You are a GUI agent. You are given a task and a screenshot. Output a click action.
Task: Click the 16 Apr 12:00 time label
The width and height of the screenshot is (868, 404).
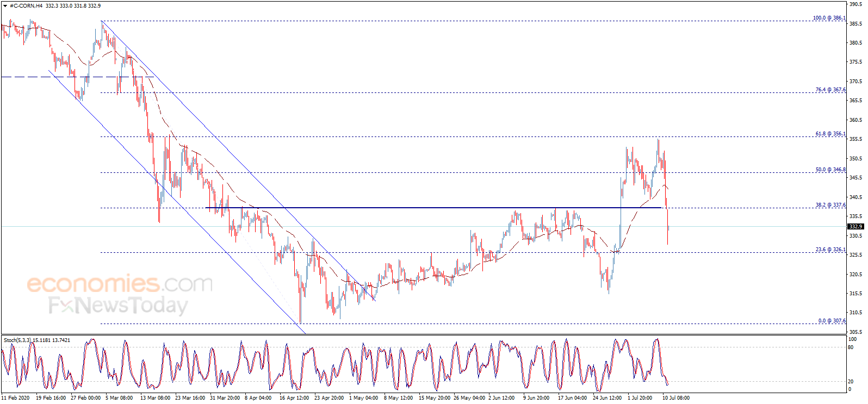click(x=294, y=398)
